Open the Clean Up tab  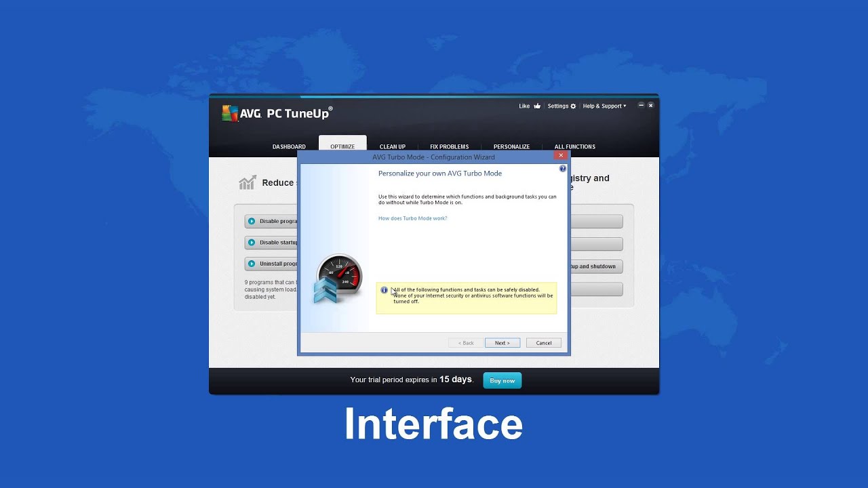[x=393, y=146]
